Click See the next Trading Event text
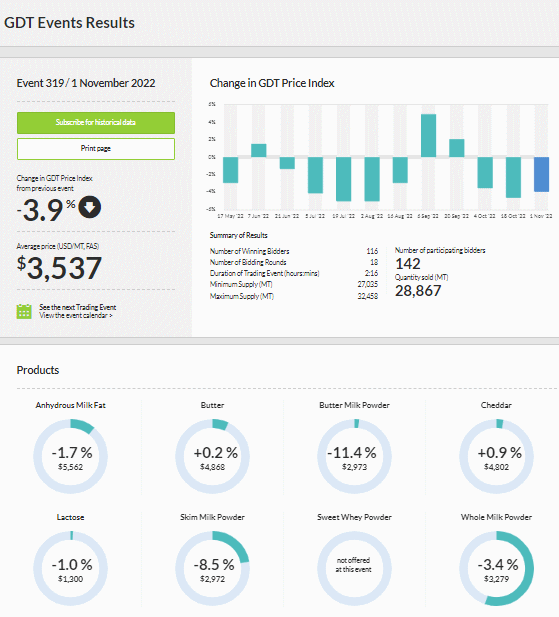This screenshot has width=559, height=617. pos(77,307)
